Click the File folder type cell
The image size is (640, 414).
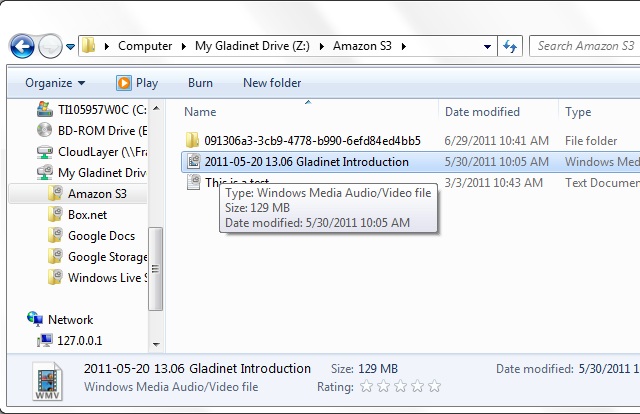tap(591, 141)
